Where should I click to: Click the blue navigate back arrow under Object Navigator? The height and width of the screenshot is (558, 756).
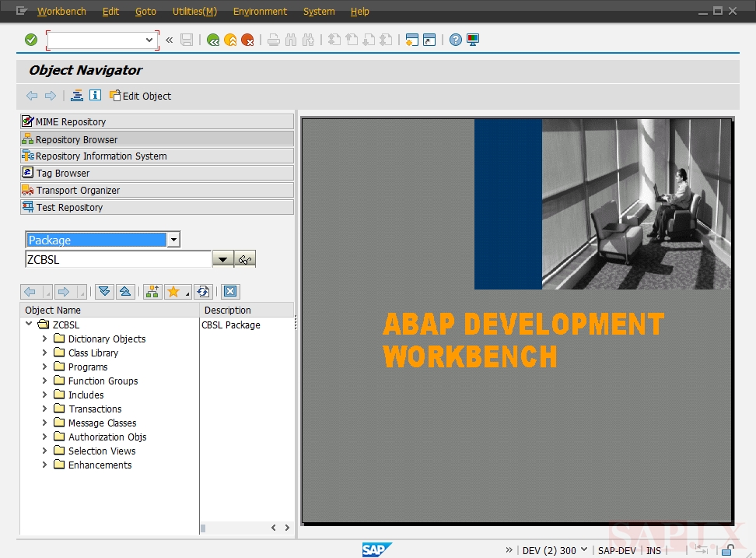pos(32,96)
